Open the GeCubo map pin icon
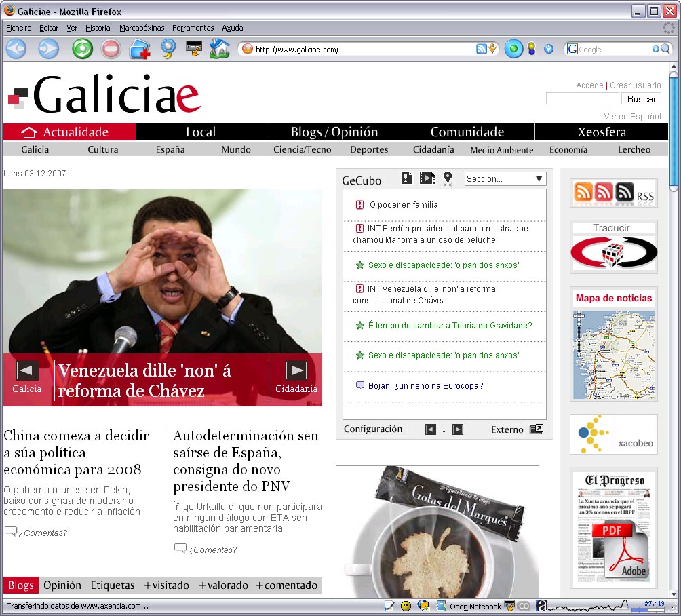Screen dimensions: 681x616 [448, 178]
